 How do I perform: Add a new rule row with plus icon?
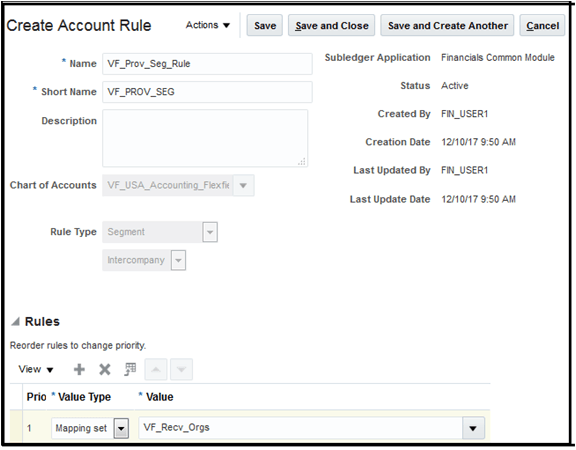click(x=79, y=369)
